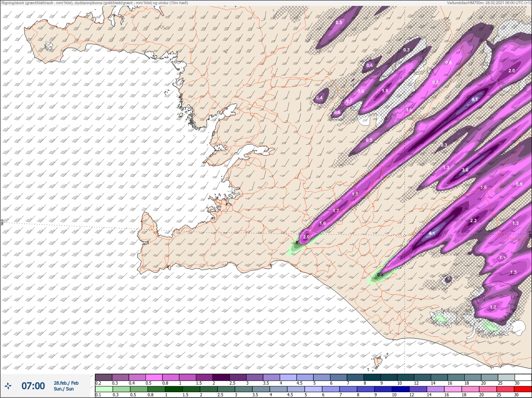Image resolution: width=532 pixels, height=398 pixels.
Task: Click the 1.2 precipitation value on the map
Action: [x=493, y=307]
